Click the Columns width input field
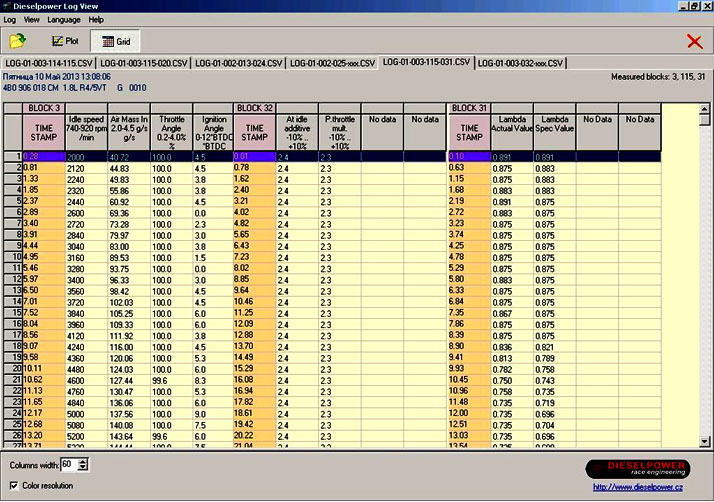This screenshot has height=502, width=714. pyautogui.click(x=67, y=465)
